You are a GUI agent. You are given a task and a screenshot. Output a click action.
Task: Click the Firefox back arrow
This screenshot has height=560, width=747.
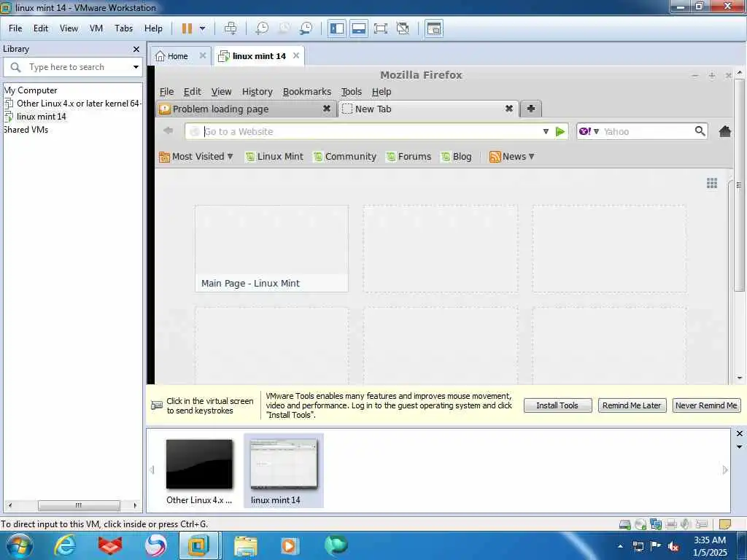click(169, 131)
